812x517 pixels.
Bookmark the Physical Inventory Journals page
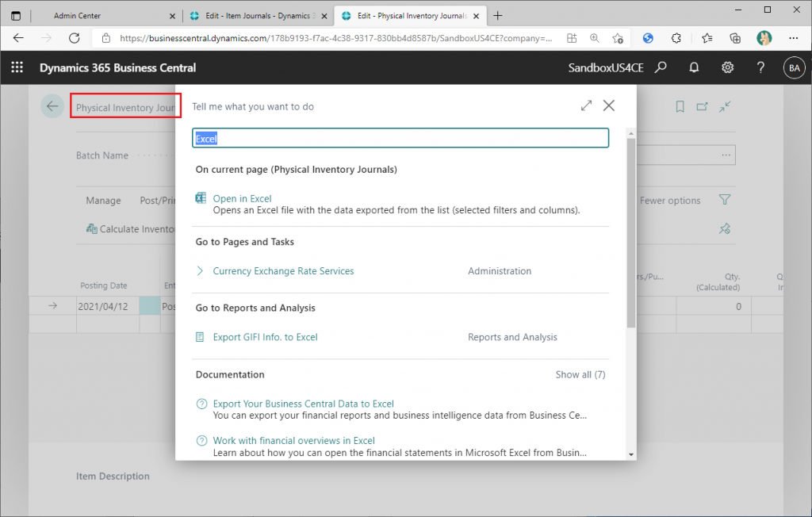click(680, 107)
